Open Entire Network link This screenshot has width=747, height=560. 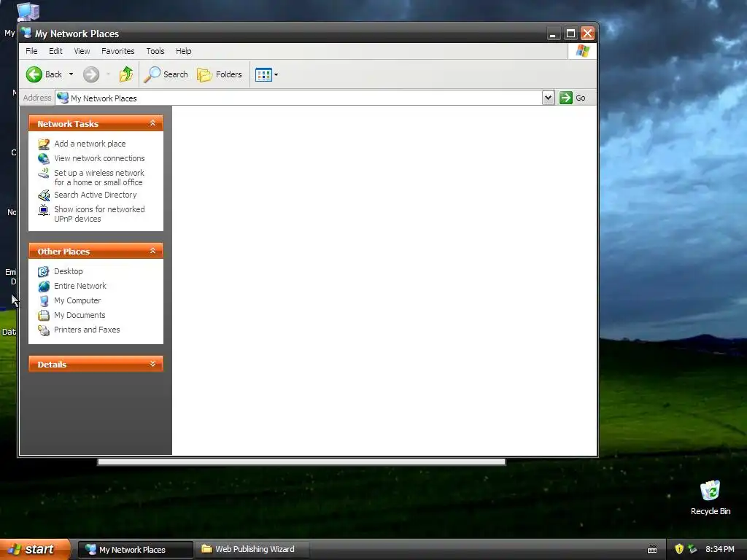80,286
